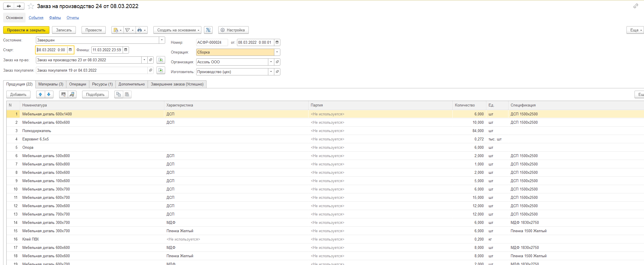Move row down with blue down arrow

(49, 95)
